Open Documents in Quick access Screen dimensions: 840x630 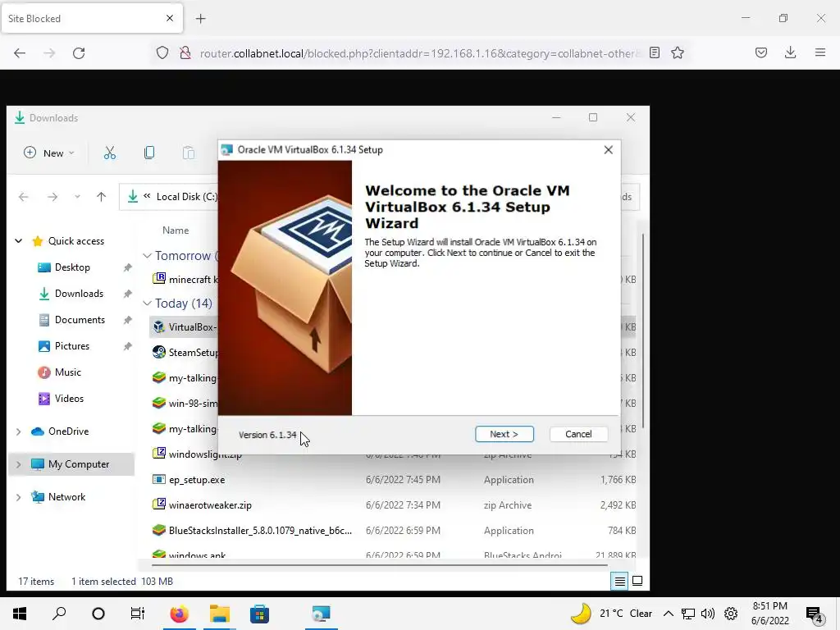80,320
